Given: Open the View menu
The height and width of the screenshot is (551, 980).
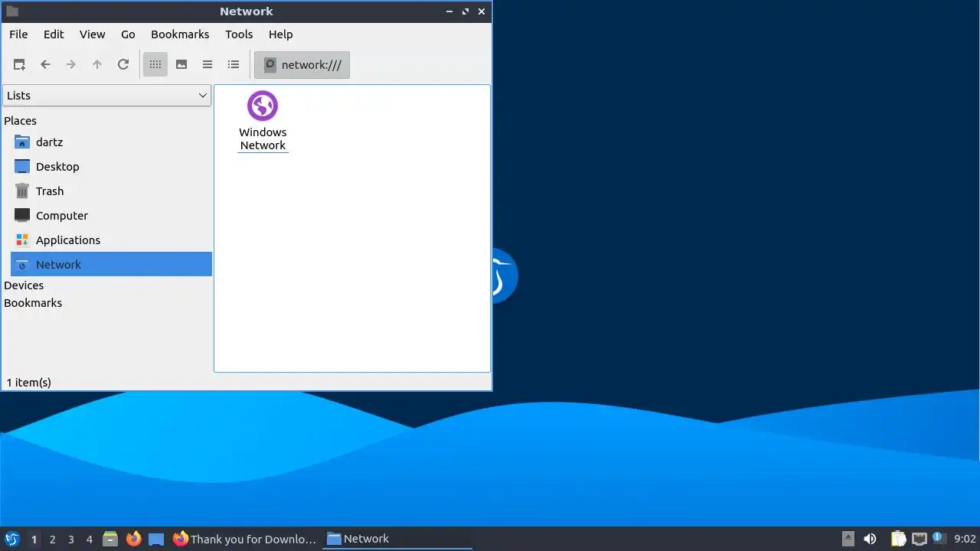Looking at the screenshot, I should [93, 34].
